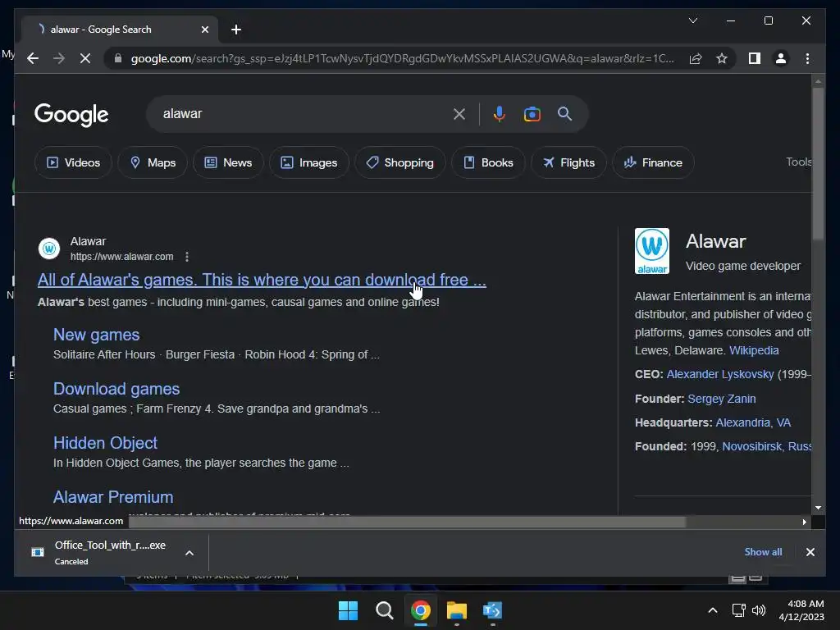
Task: Click the Alawar site favicon
Action: click(49, 249)
